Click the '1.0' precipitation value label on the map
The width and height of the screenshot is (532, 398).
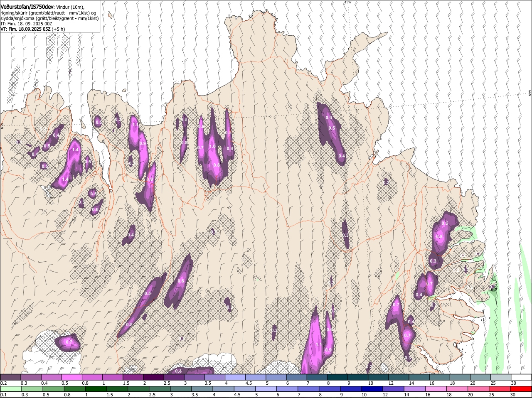coord(212,147)
